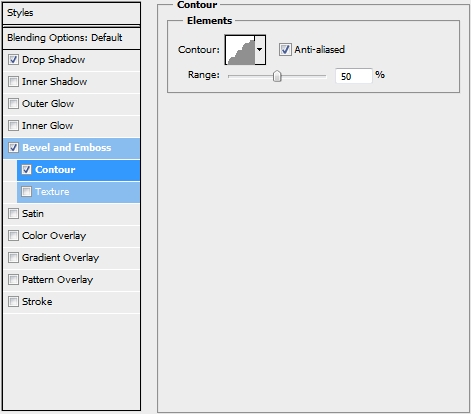Enable the Satin checkbox
This screenshot has height=414, width=471.
(x=13, y=214)
